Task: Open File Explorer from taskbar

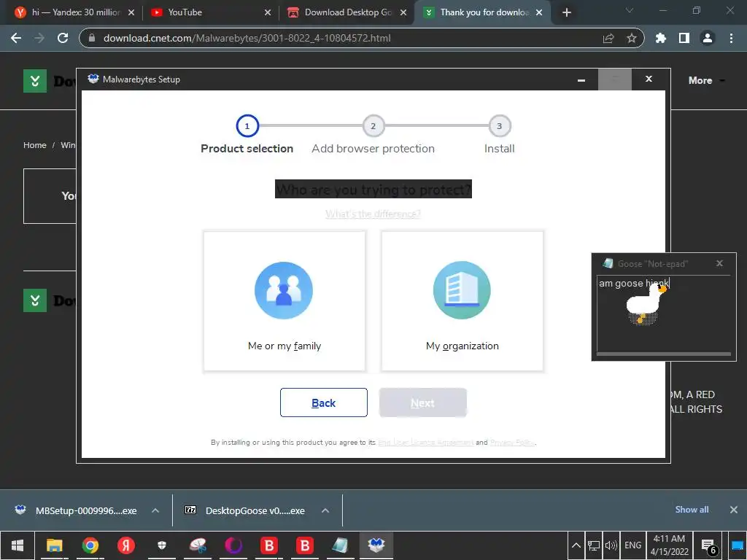Action: 54,545
